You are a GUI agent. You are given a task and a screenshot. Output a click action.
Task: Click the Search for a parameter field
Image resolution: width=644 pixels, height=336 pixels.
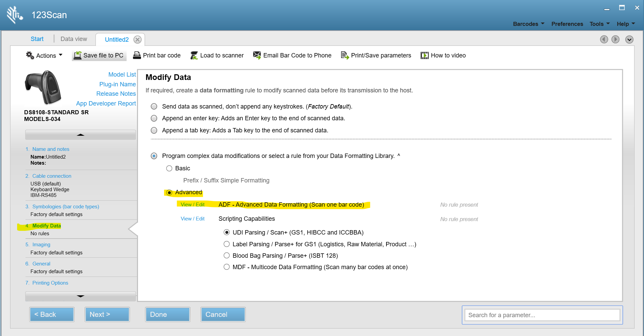(542, 315)
